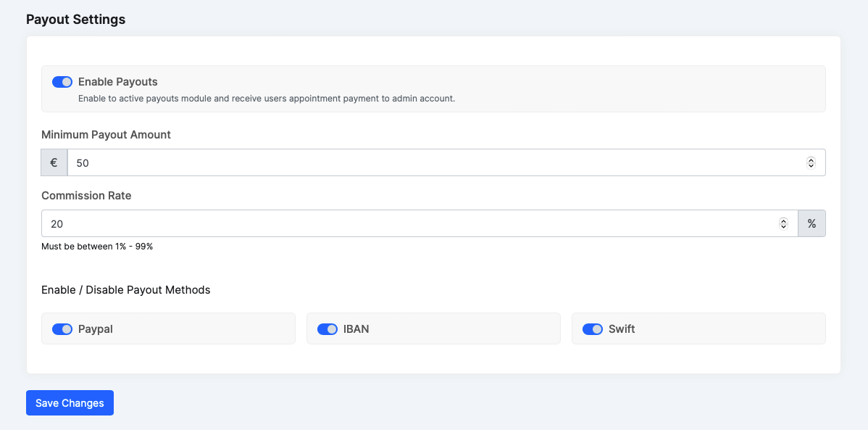Turn off the IBAN payout switch

tap(327, 329)
